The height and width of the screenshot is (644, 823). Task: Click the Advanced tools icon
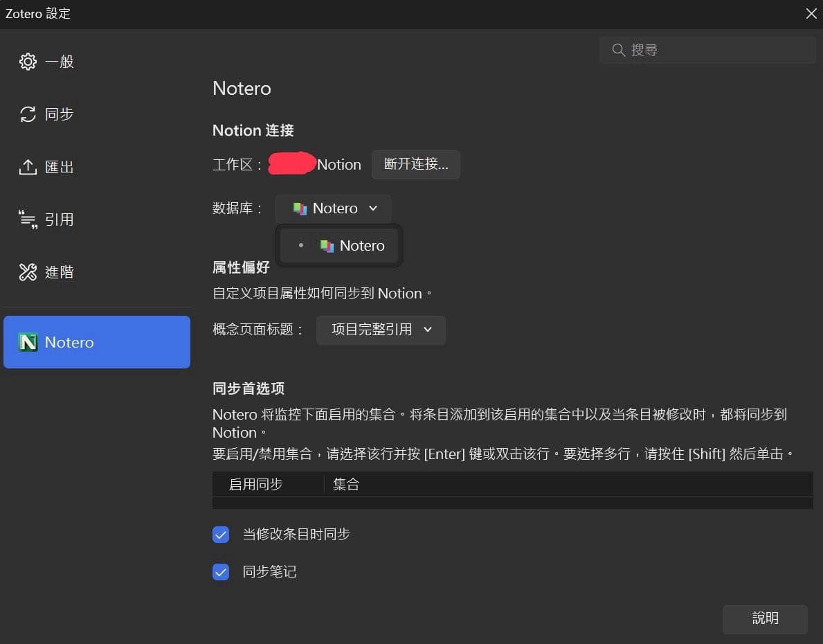pyautogui.click(x=28, y=272)
